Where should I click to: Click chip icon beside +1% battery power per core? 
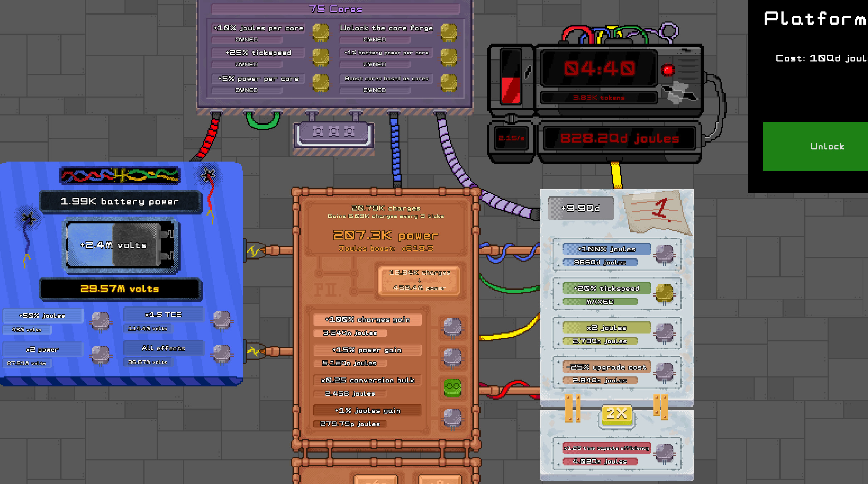point(449,57)
